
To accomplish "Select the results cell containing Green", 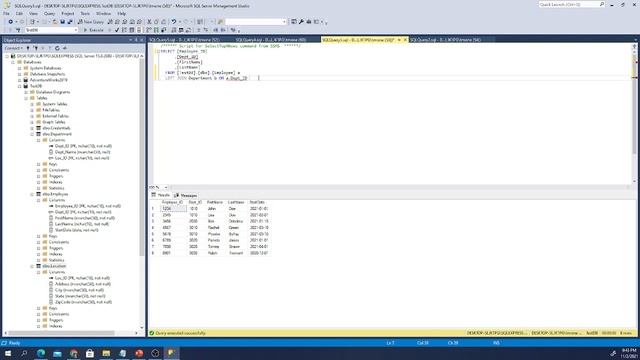I will pyautogui.click(x=236, y=228).
